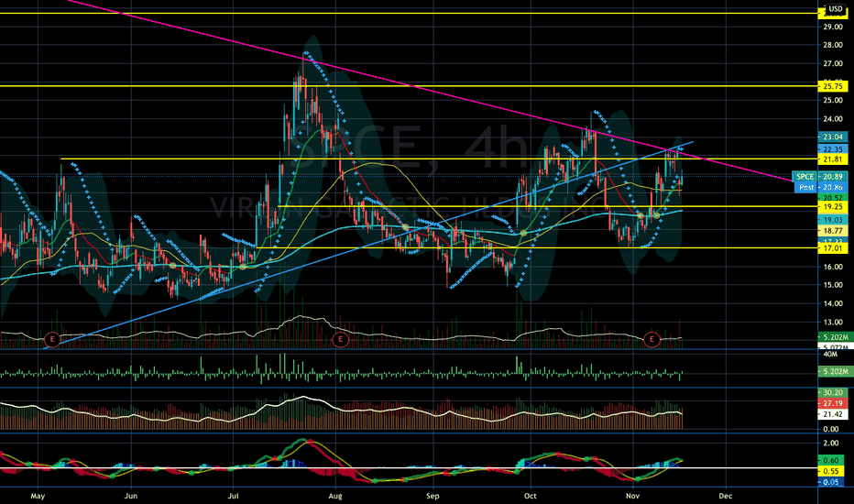This screenshot has width=854, height=504.
Task: Click the Nov label on time axis
Action: [632, 496]
